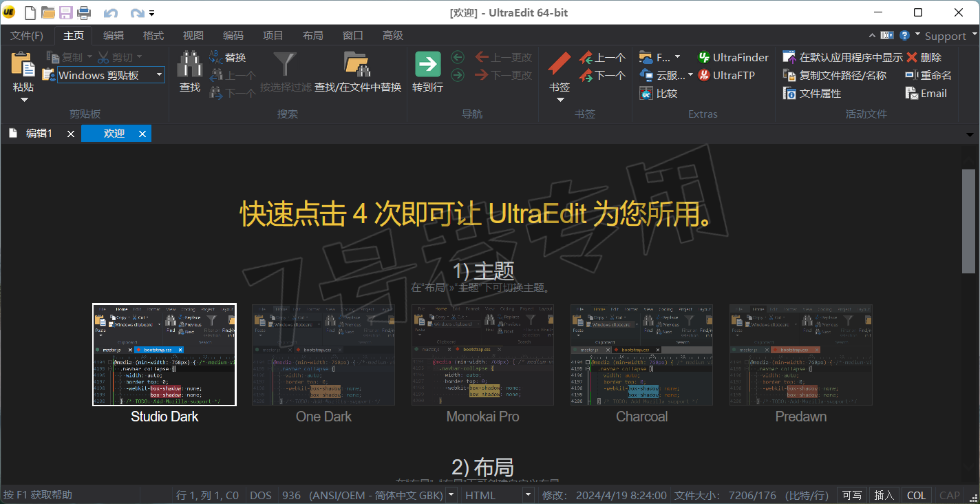Image resolution: width=980 pixels, height=504 pixels.
Task: Expand the 书签 dropdown arrow
Action: (560, 100)
